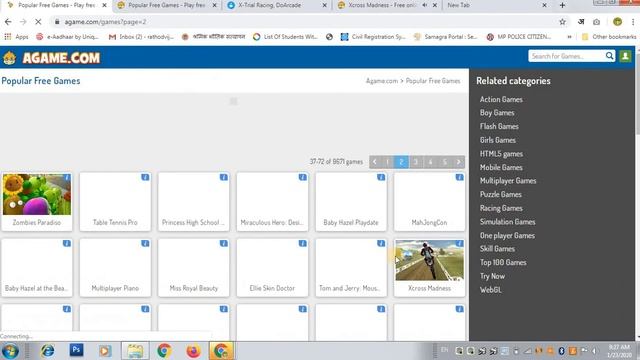Click the info icon on Multiplayer Piano card

145,243
